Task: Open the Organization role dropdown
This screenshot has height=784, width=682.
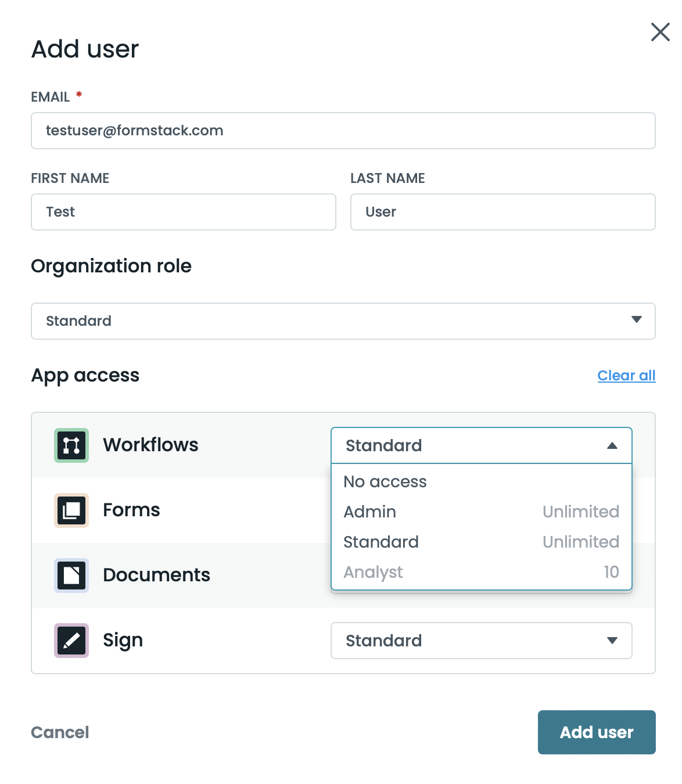Action: [343, 321]
